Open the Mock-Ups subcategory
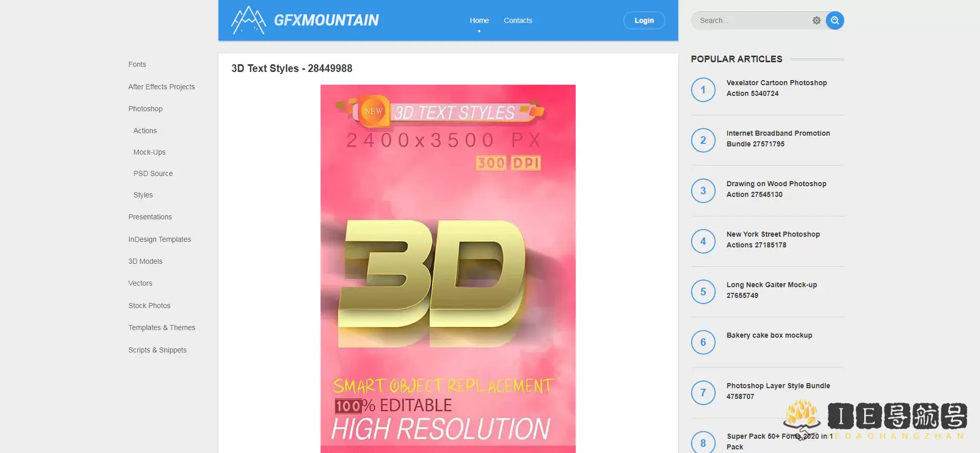Screen dimensions: 980x453 (x=150, y=152)
